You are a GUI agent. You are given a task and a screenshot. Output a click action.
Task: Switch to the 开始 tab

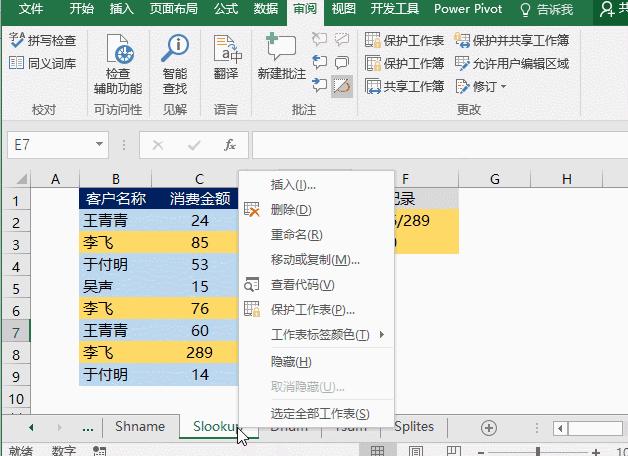(81, 9)
